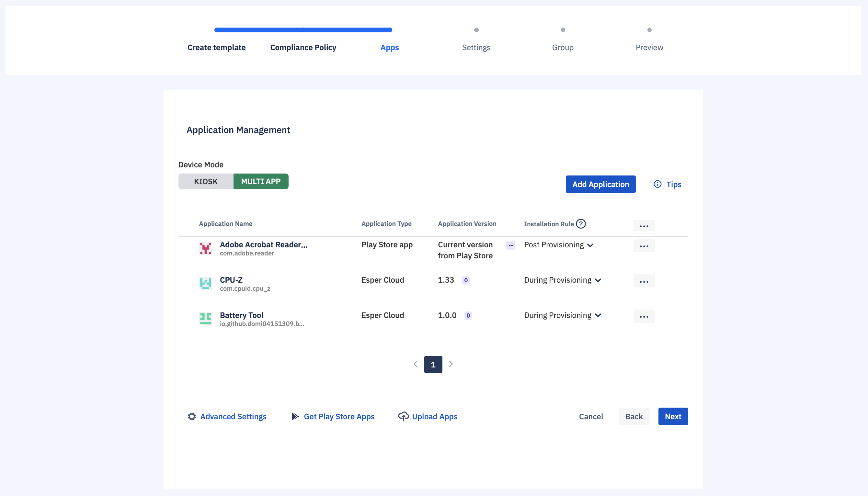The image size is (868, 496).
Task: Open Advanced Settings link
Action: 233,416
